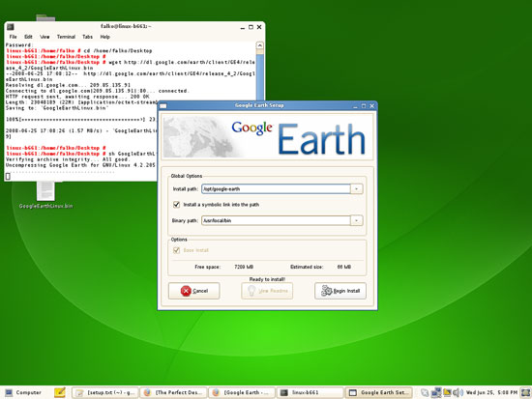532x399 pixels.
Task: Cancel the Google Earth setup
Action: coord(194,291)
